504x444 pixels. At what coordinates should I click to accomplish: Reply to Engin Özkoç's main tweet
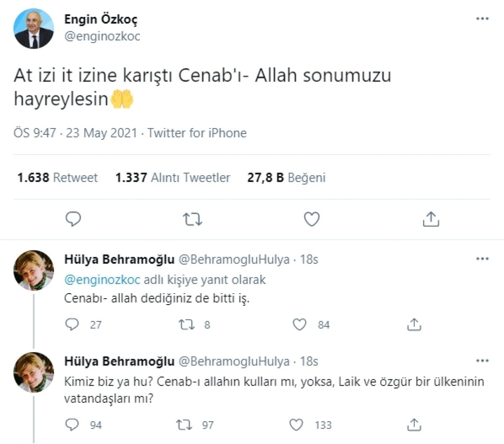(73, 219)
